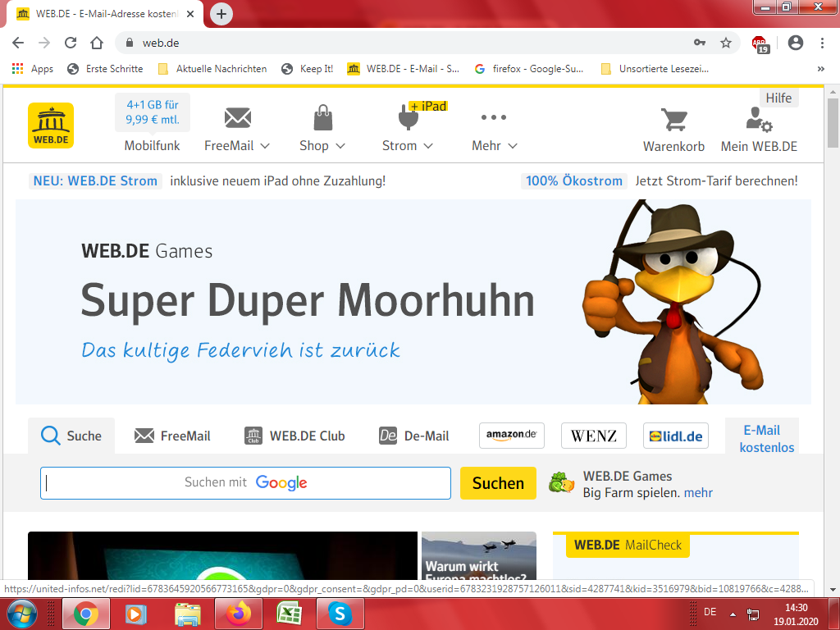Open Mein WEB.DE user settings icon
This screenshot has height=630, width=840.
(x=759, y=120)
